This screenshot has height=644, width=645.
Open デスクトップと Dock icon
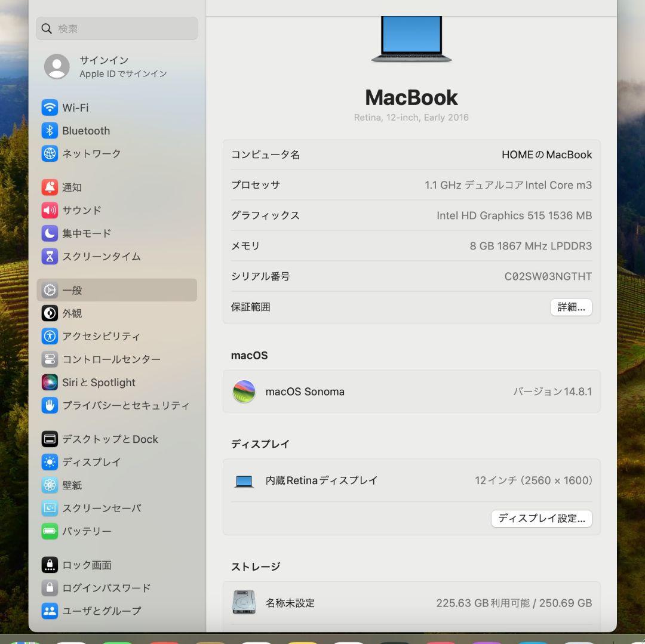coord(50,439)
